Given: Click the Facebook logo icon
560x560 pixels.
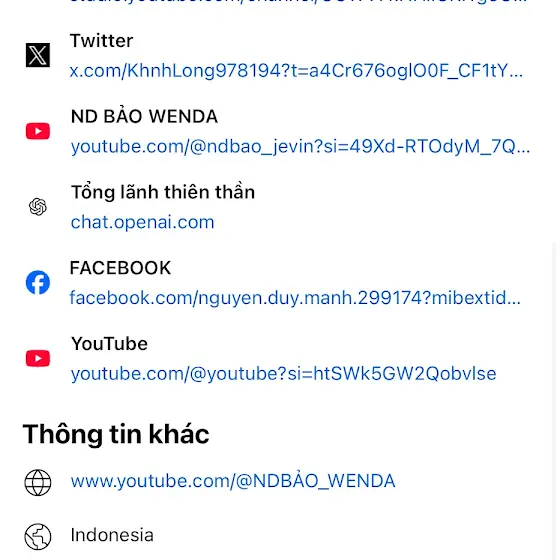Looking at the screenshot, I should point(38,282).
